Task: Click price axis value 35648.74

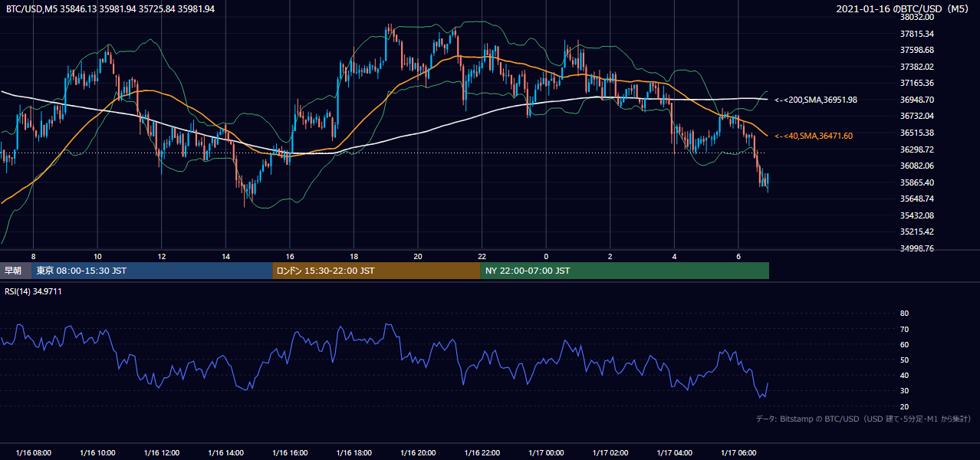Action: pyautogui.click(x=917, y=199)
